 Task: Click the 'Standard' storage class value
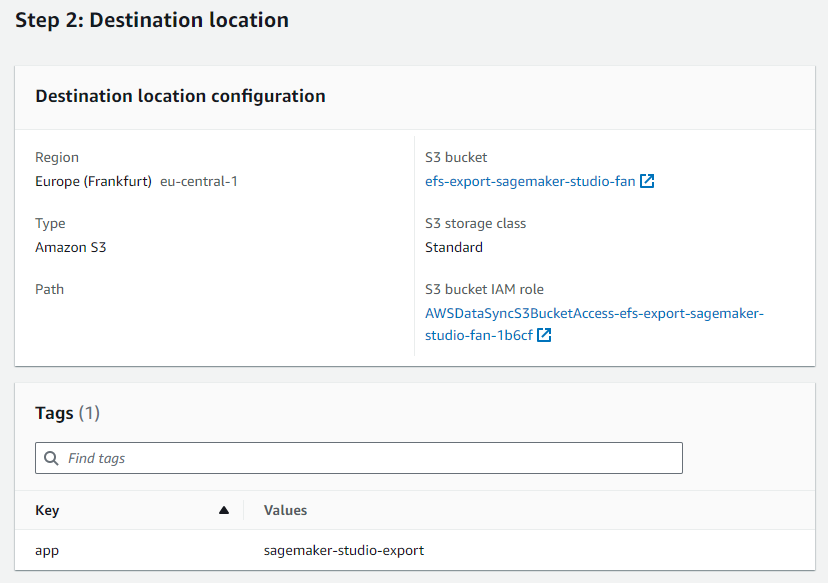[454, 247]
